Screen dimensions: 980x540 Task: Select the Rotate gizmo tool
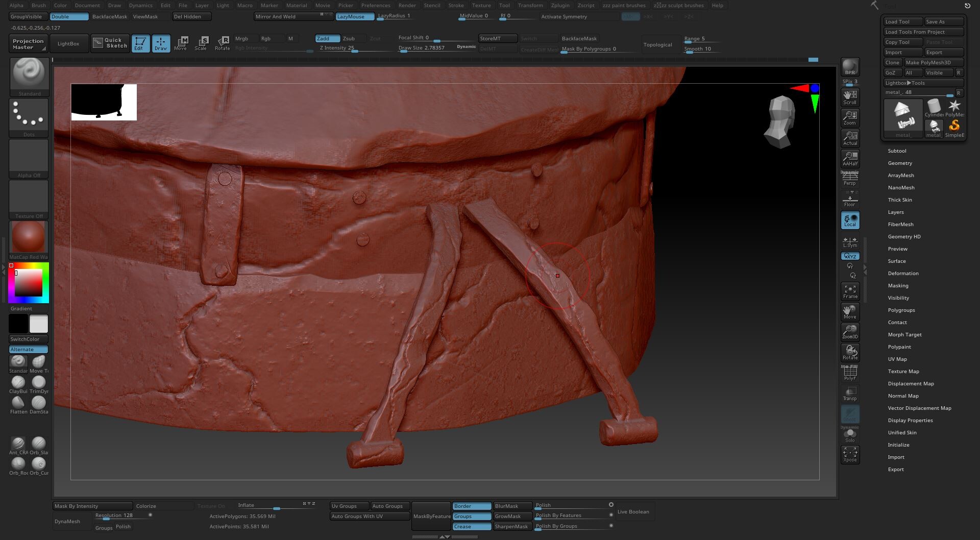point(222,43)
